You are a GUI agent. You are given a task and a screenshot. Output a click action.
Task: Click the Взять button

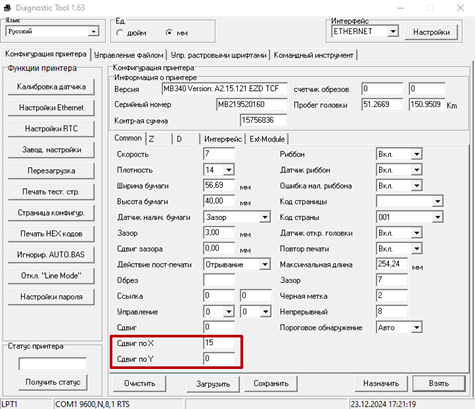[x=439, y=384]
